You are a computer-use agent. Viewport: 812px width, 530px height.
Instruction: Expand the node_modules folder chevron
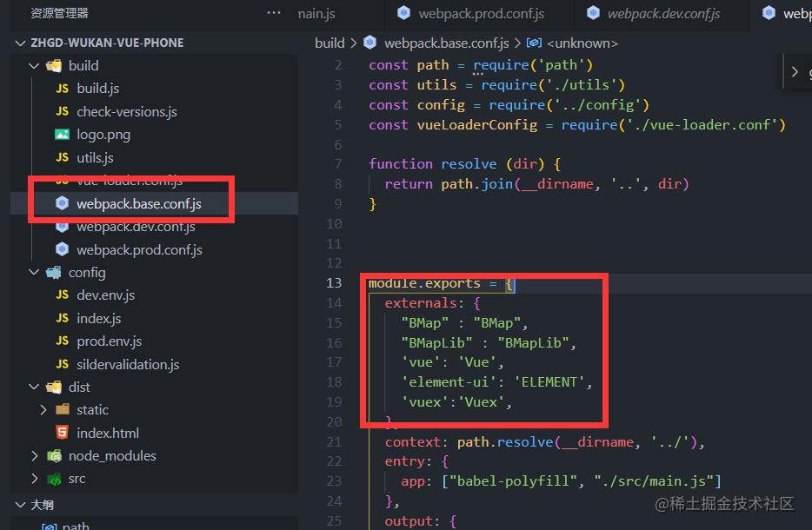point(34,456)
